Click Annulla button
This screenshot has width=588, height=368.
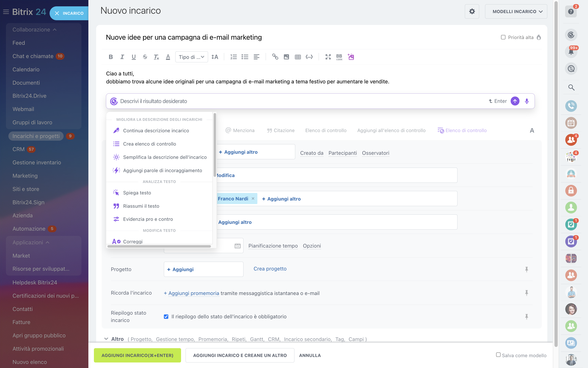tap(310, 355)
